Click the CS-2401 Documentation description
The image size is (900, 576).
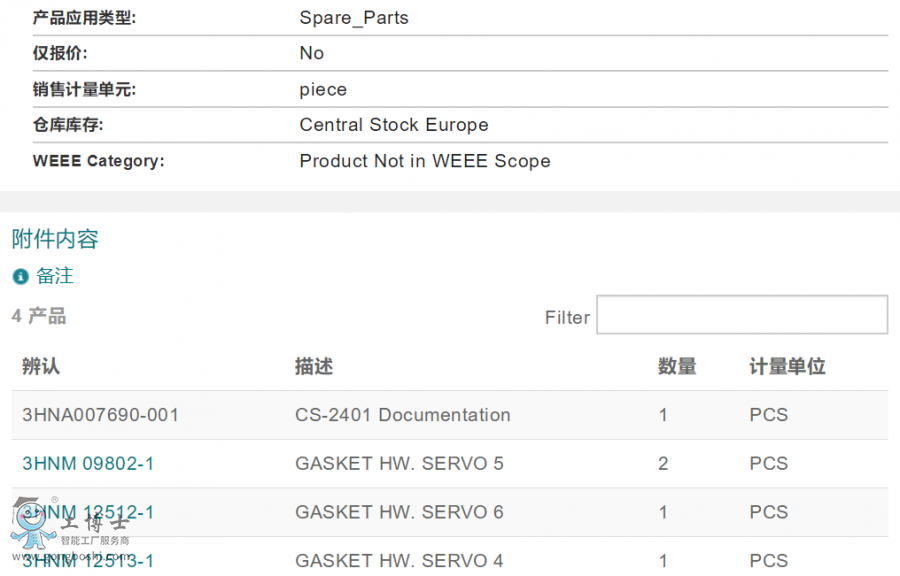[x=402, y=415]
